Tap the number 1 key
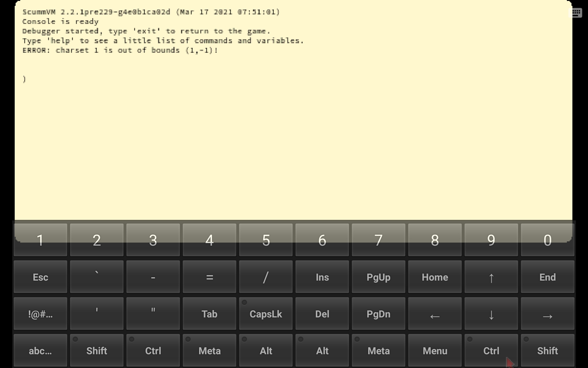Screen dimensions: 588x368 (x=40, y=240)
